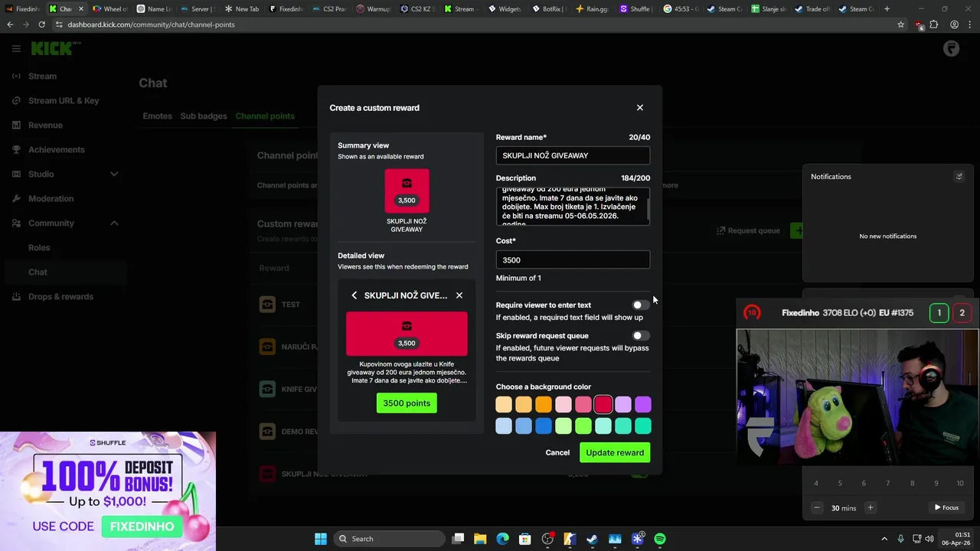
Task: Open the hamburger menu beside the Kick logo
Action: pos(16,48)
